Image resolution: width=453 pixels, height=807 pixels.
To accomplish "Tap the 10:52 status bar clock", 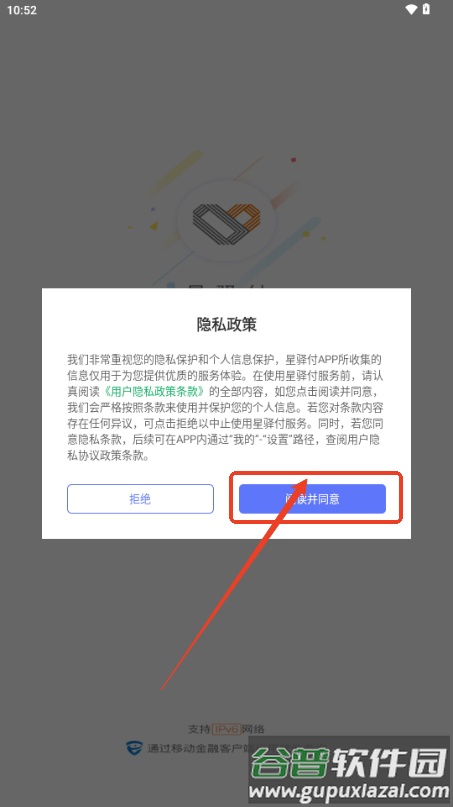I will [22, 10].
